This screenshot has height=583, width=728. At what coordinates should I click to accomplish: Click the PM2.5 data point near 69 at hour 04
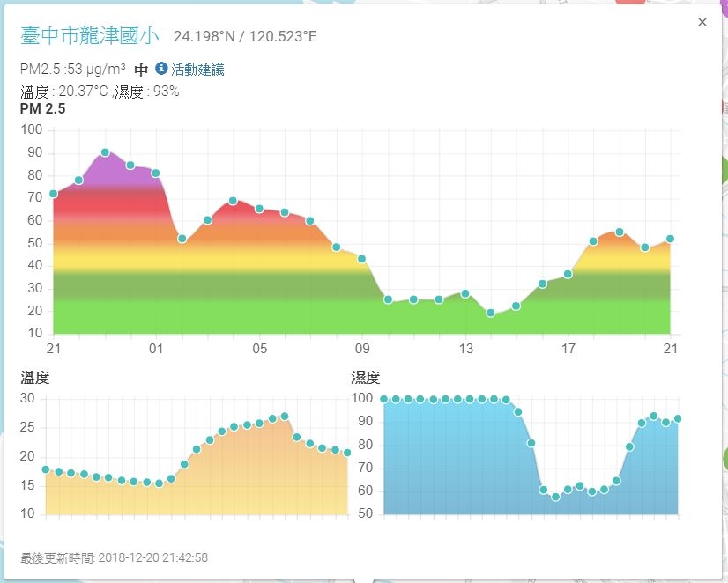pos(233,201)
